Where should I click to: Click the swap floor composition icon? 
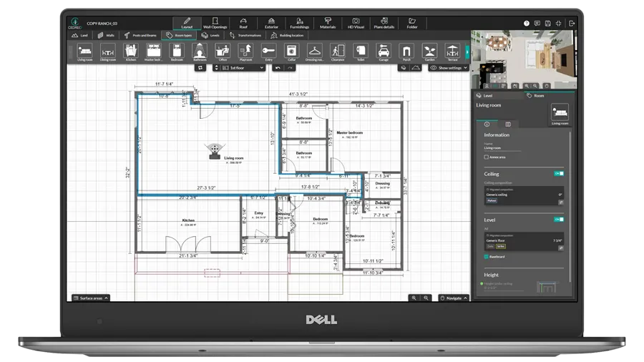(560, 248)
